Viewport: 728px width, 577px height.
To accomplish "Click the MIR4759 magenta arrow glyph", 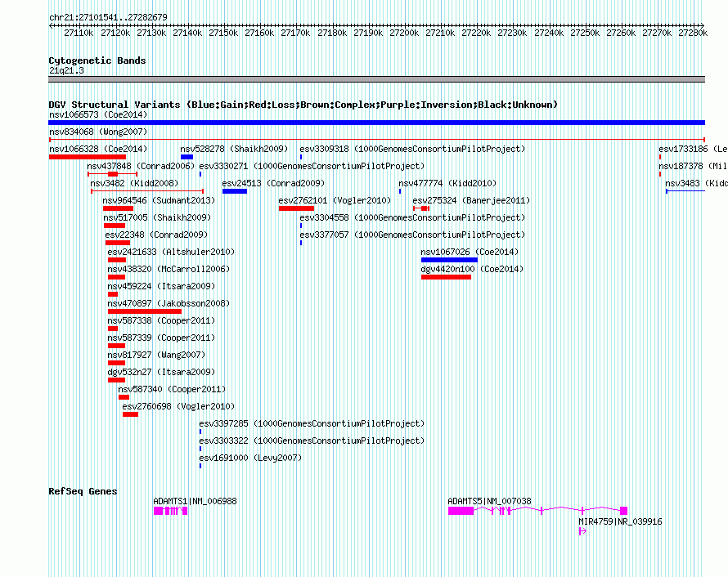I will point(582,531).
